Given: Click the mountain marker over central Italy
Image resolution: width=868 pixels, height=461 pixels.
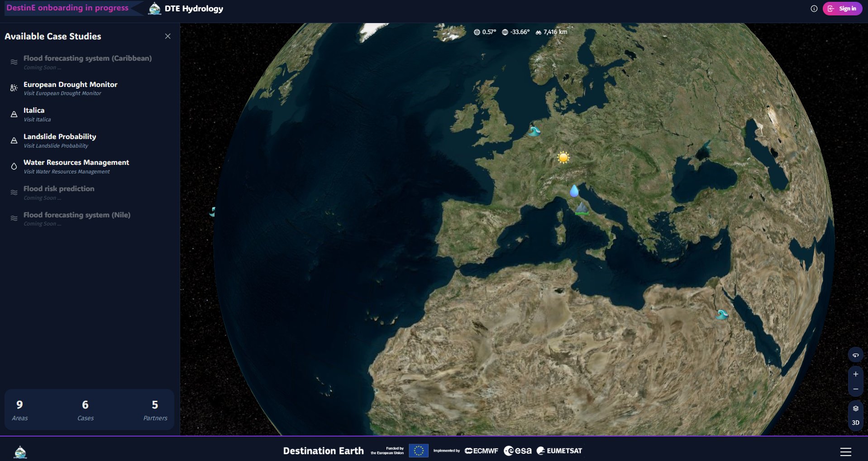Looking at the screenshot, I should click(x=582, y=209).
